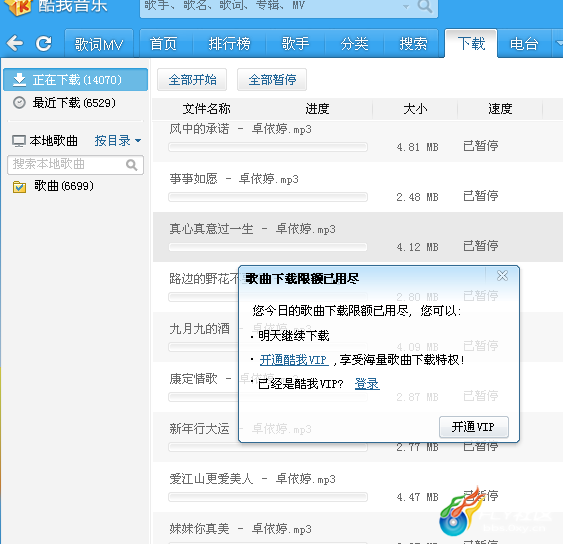Screen dimensions: 563x544
Task: Select file 真心真意过一生 - 卓依婷.mp3
Action: coord(252,229)
